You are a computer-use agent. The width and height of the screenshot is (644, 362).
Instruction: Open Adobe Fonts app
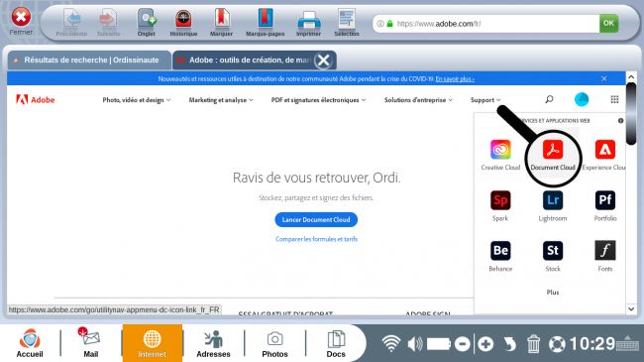click(605, 256)
